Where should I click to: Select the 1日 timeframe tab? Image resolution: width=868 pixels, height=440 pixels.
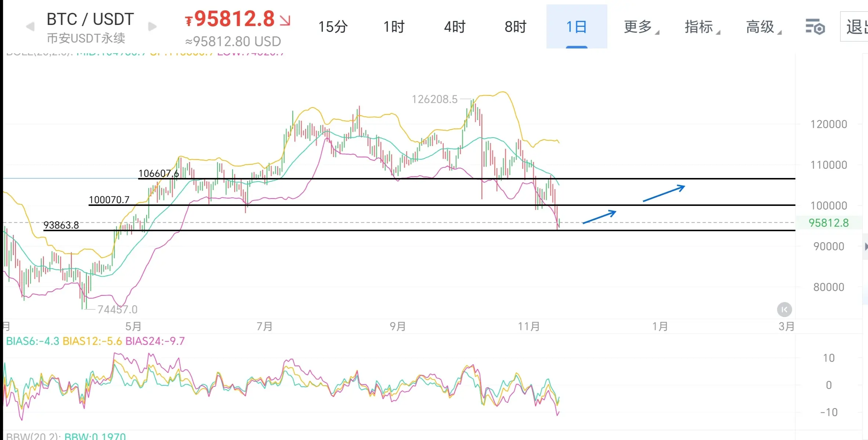(576, 27)
